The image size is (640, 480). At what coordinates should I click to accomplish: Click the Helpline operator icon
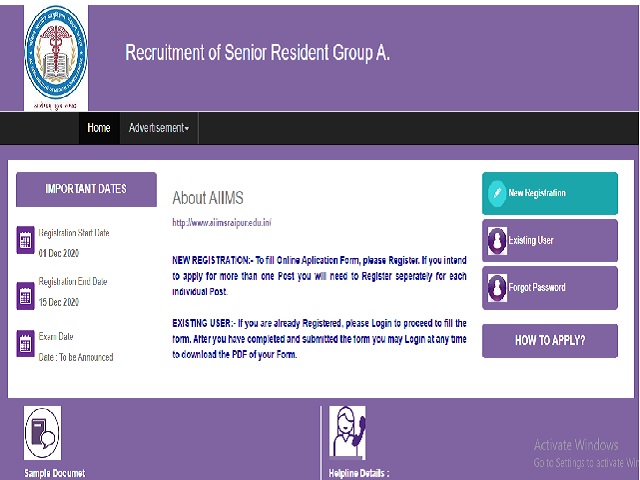coord(347,433)
